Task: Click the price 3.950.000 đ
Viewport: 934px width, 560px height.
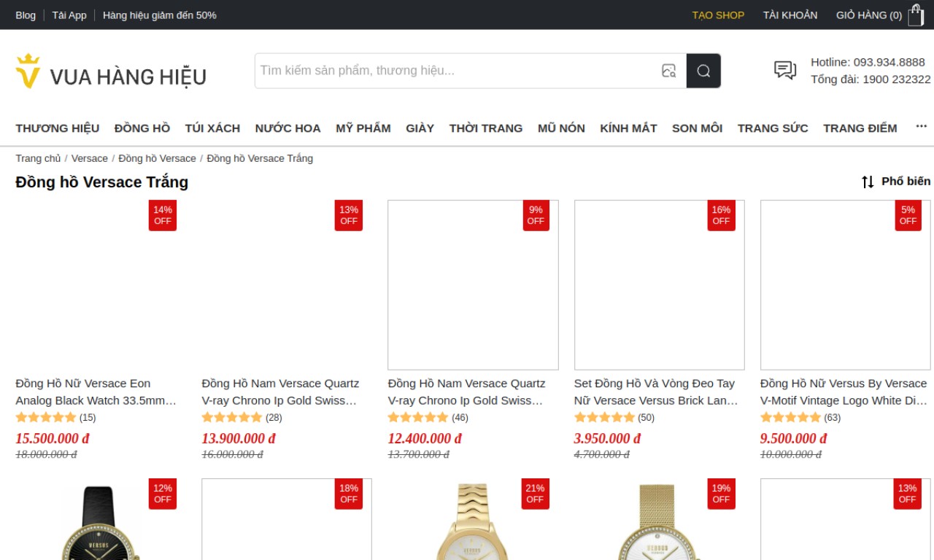Action: click(x=607, y=438)
